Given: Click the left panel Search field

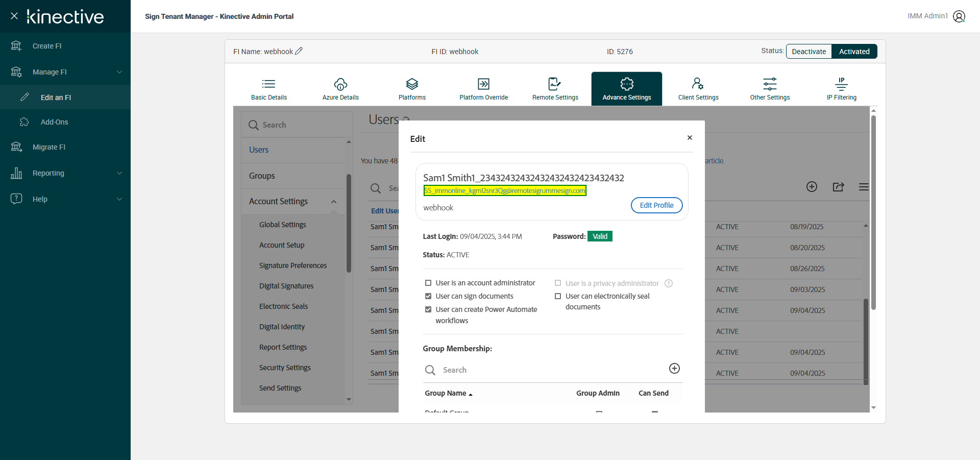Looking at the screenshot, I should click(297, 125).
